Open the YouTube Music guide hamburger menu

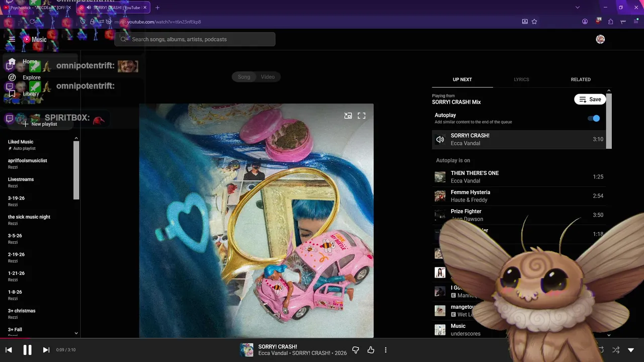point(12,39)
